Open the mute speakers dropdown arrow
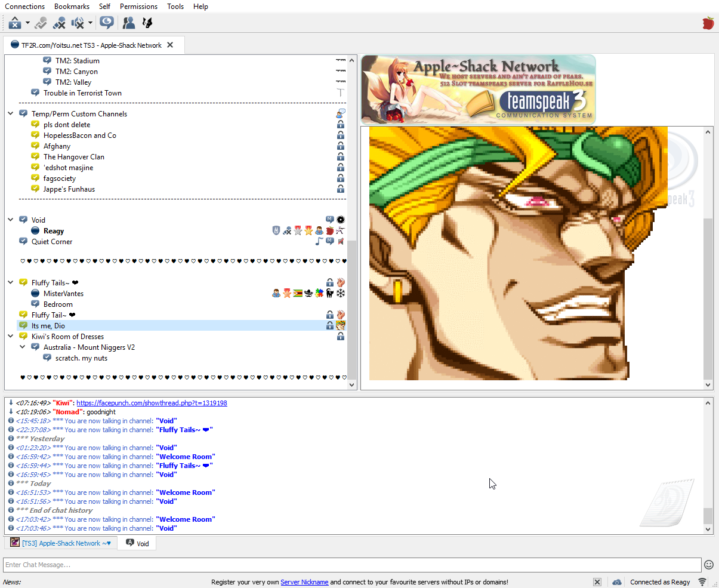The height and width of the screenshot is (588, 719). pos(90,23)
